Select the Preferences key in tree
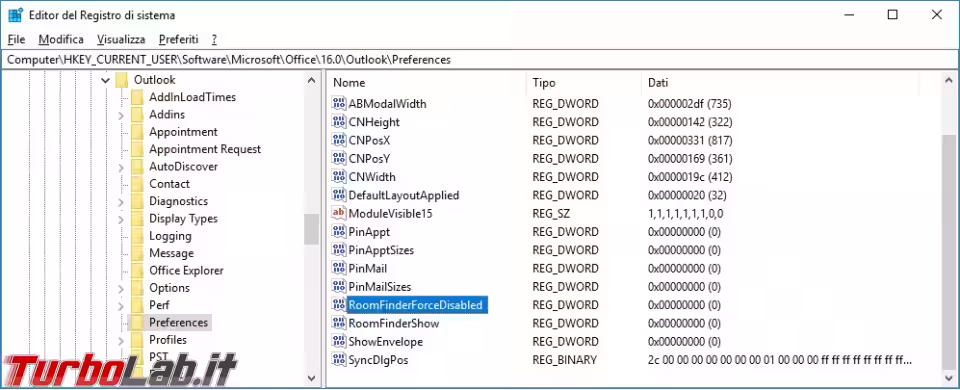 [x=179, y=322]
